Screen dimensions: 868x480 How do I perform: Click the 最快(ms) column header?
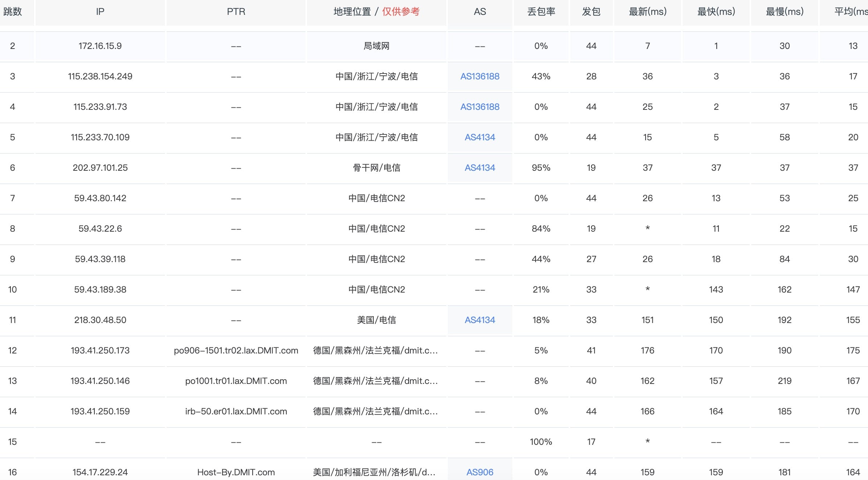click(716, 12)
